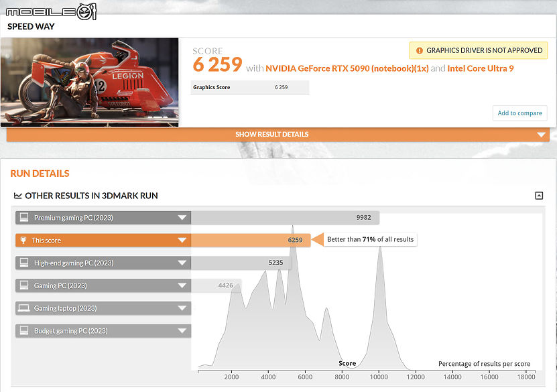Click the 'SPEED WAY' title
The image size is (557, 392).
31,27
